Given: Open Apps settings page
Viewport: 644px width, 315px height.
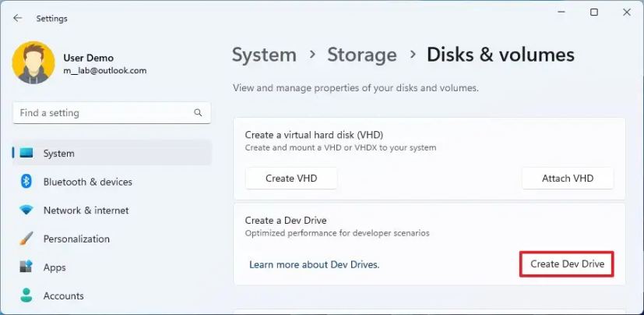Looking at the screenshot, I should coord(112,267).
